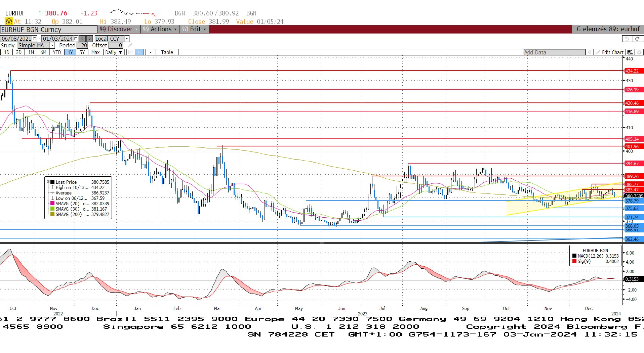Viewport: 644px width, 353px height.
Task: Open chart settings gear icon
Action: point(639,52)
